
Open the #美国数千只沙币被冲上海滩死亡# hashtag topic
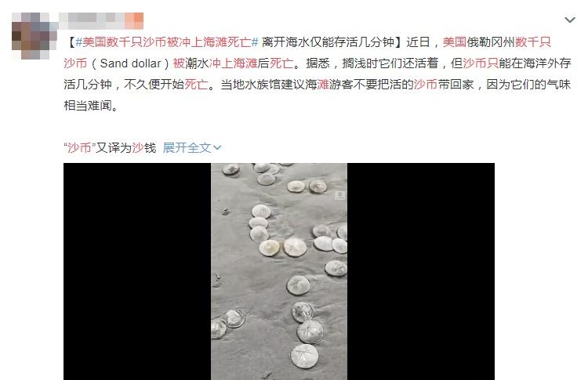(x=167, y=42)
